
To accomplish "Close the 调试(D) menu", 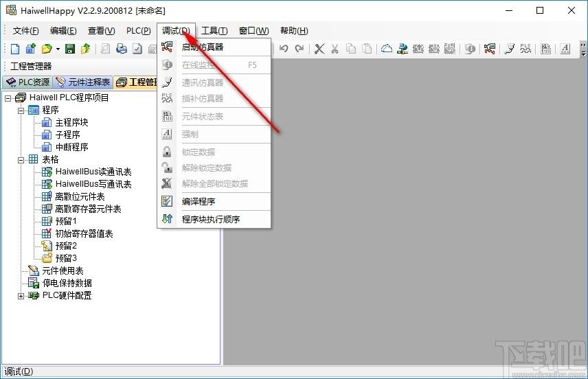I will [176, 31].
